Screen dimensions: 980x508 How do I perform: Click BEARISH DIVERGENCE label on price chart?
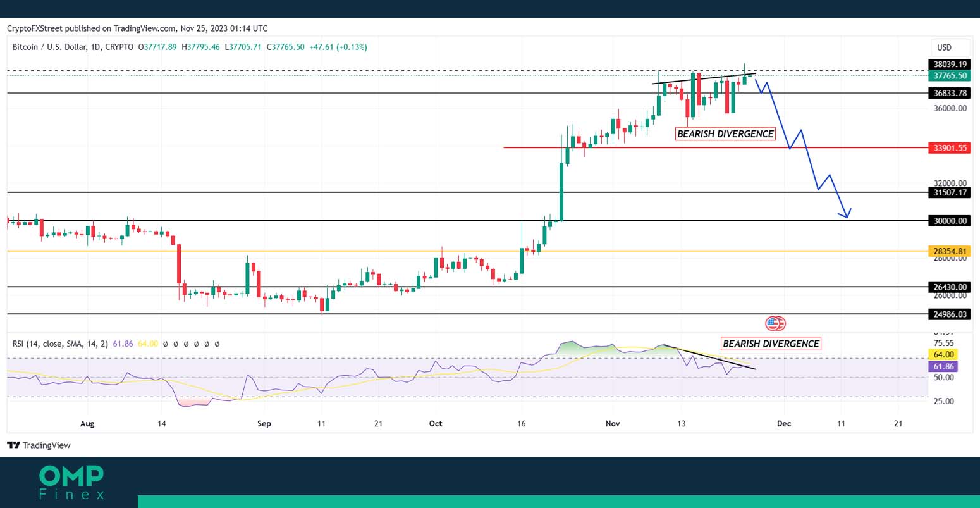(725, 134)
